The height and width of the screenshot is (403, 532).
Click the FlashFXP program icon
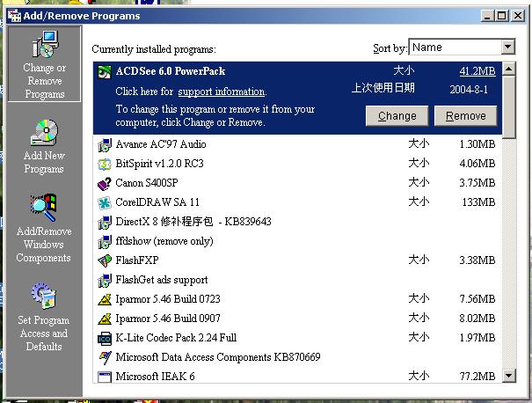click(x=105, y=260)
